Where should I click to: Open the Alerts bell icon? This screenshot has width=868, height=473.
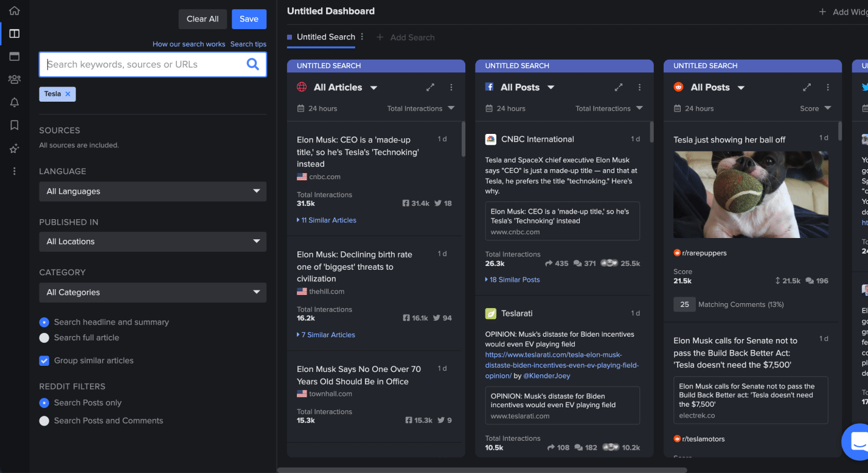tap(14, 102)
